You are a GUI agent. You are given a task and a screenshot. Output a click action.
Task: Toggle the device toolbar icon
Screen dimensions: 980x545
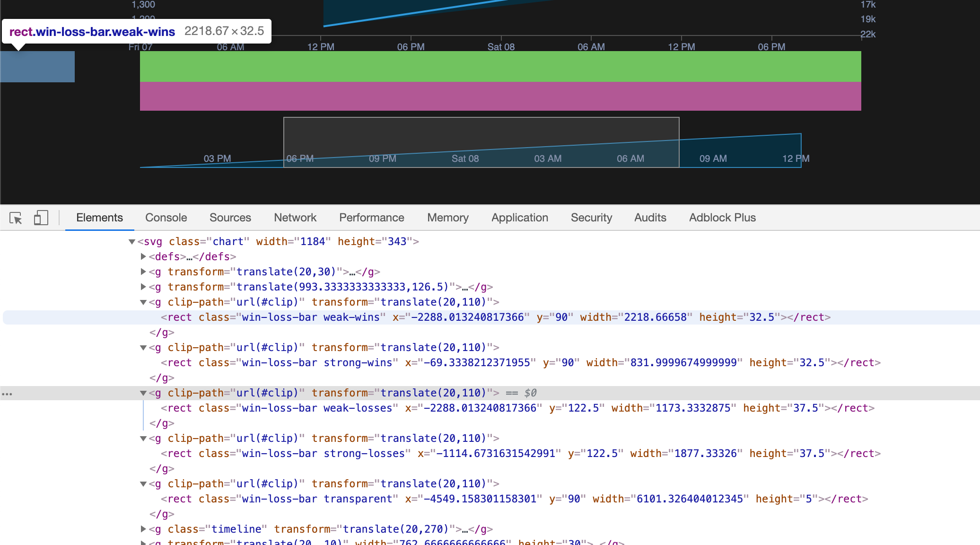point(41,218)
